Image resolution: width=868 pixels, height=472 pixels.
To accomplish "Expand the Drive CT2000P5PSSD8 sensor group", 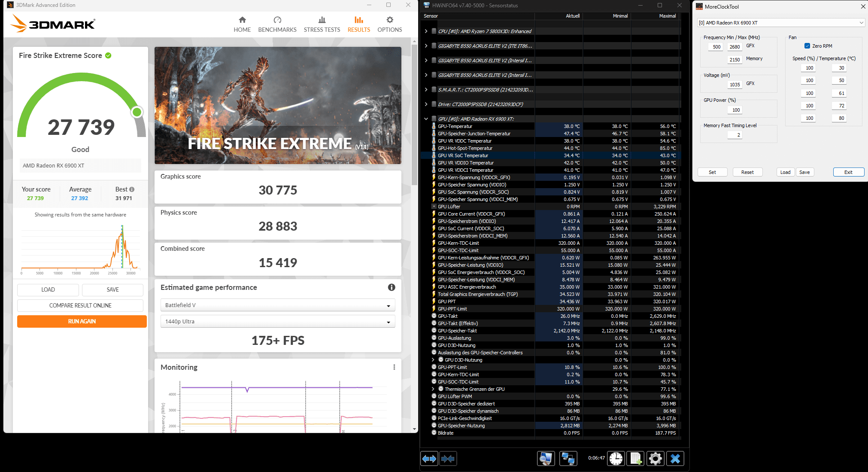I will click(x=426, y=104).
